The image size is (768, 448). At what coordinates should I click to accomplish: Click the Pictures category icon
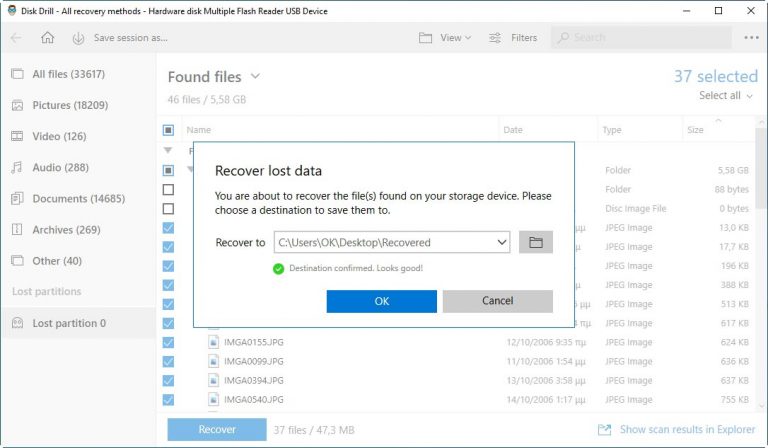[17, 105]
